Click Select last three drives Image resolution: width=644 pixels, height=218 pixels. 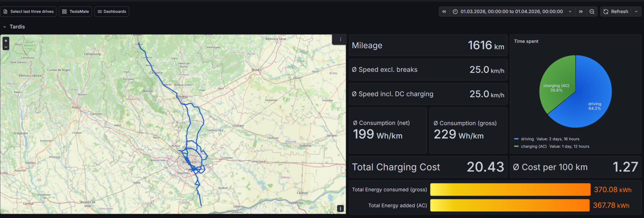28,12
